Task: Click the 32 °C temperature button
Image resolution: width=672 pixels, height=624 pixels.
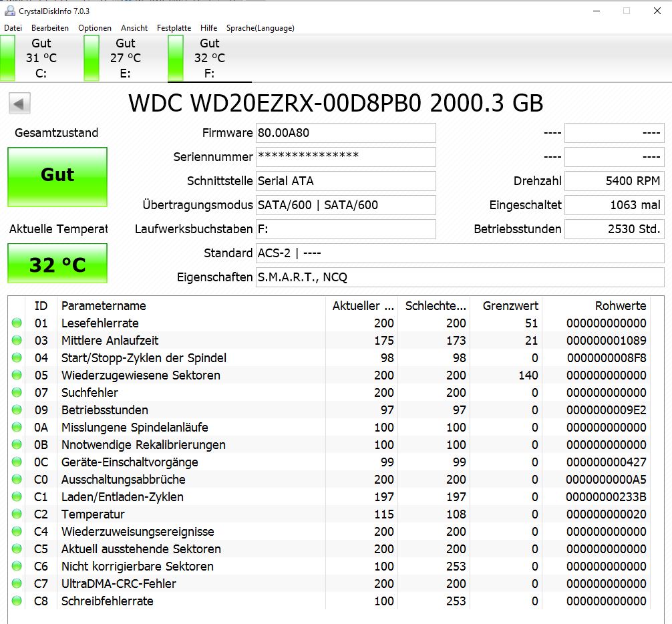Action: (x=57, y=263)
